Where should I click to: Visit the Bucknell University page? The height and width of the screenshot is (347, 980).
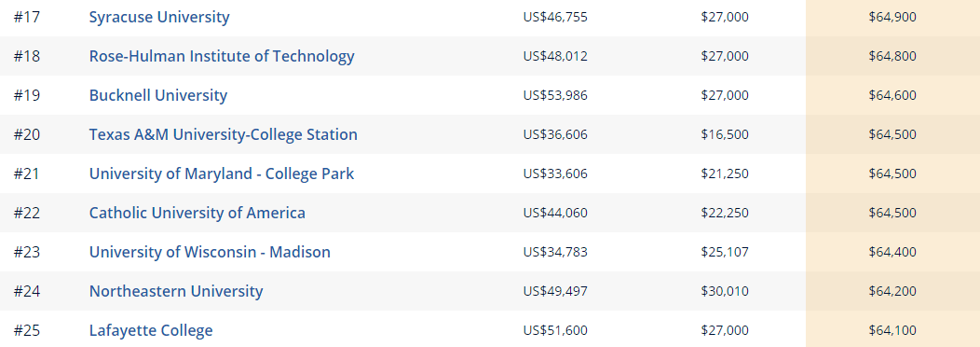click(158, 95)
